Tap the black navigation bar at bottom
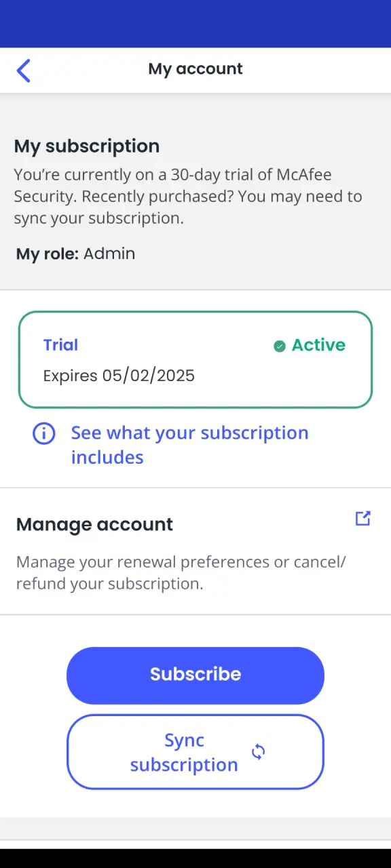The width and height of the screenshot is (391, 868). click(x=195, y=859)
